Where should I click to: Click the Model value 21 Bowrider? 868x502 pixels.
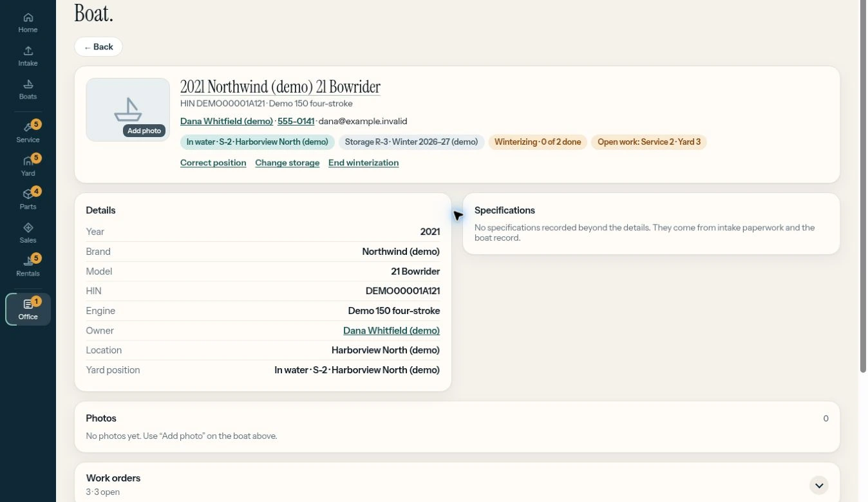point(415,272)
